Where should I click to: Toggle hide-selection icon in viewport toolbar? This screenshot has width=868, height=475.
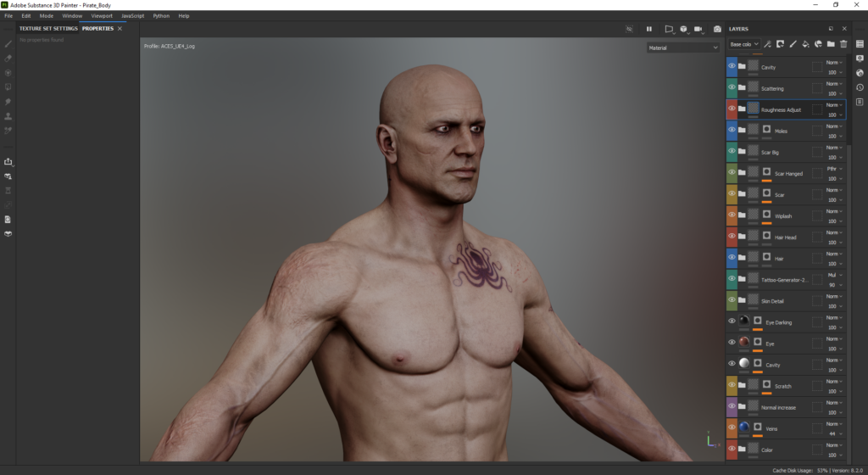click(x=630, y=29)
